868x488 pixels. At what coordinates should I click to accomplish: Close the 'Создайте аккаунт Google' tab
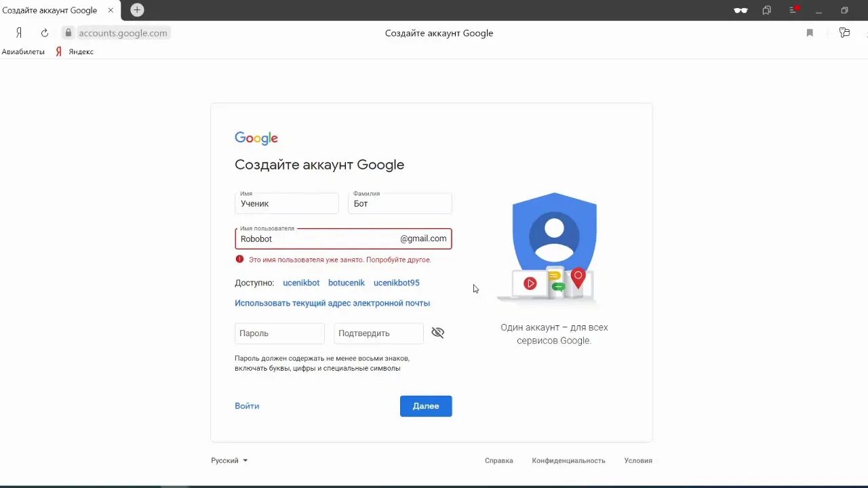(x=111, y=10)
